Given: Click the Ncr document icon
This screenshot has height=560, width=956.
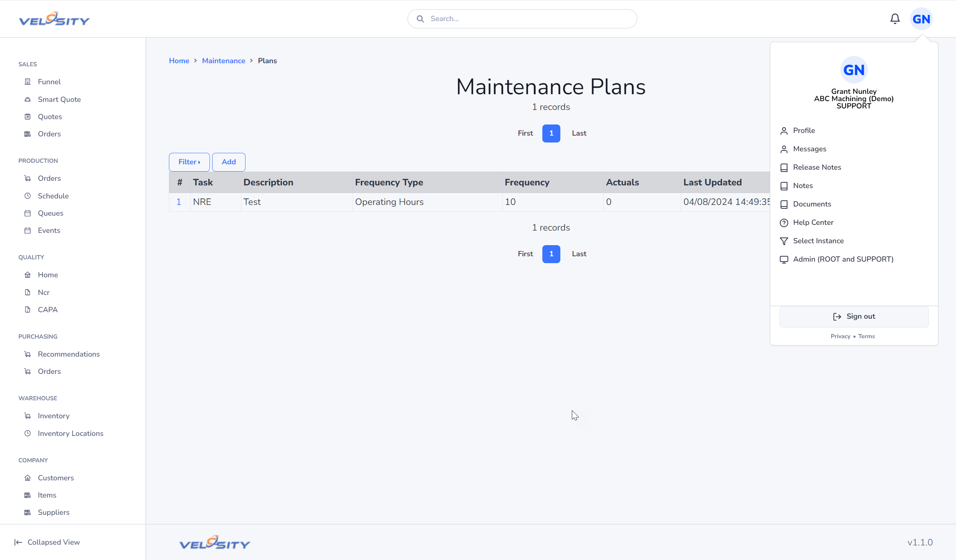Looking at the screenshot, I should pyautogui.click(x=28, y=292).
